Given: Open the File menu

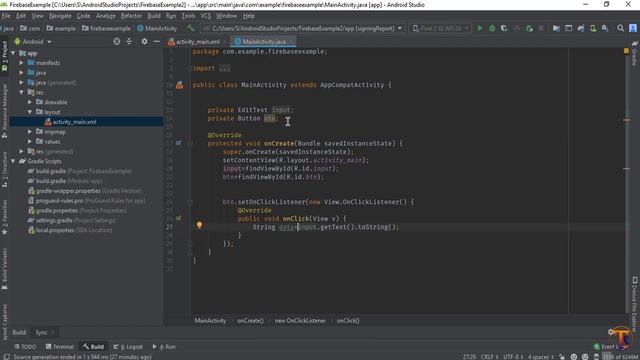Looking at the screenshot, I should pyautogui.click(x=6, y=16).
